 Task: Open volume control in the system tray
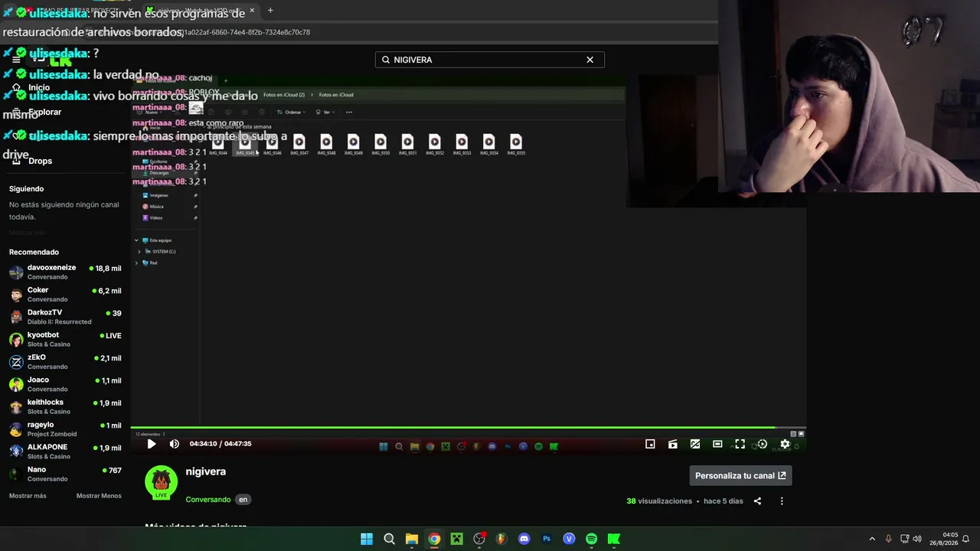pyautogui.click(x=917, y=539)
